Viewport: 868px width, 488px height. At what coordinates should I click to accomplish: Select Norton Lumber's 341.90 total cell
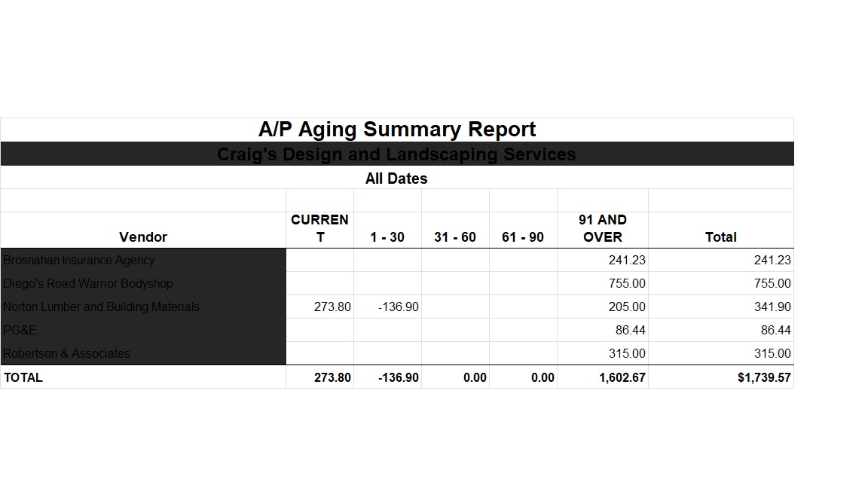coord(772,307)
